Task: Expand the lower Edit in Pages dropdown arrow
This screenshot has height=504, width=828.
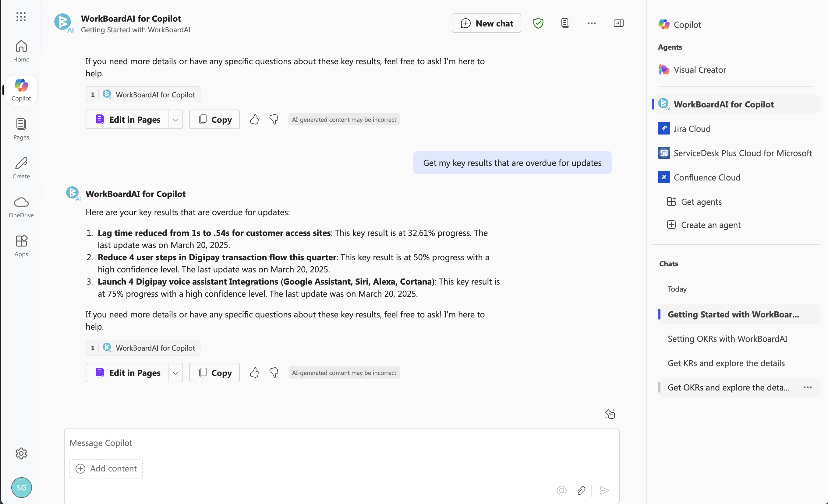Action: point(175,373)
